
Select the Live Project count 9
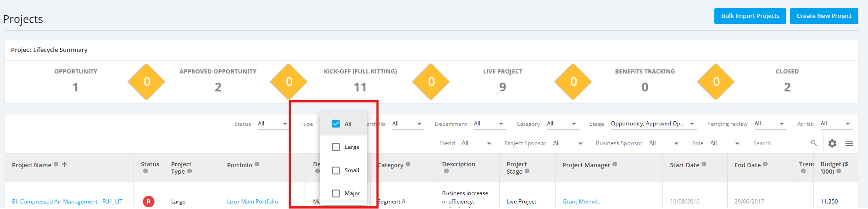503,87
